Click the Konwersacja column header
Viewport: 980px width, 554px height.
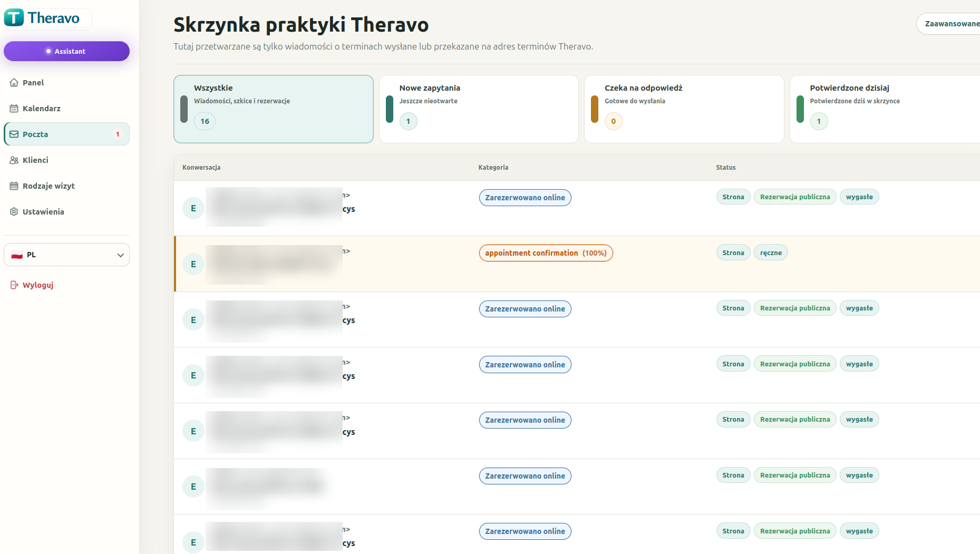(201, 168)
